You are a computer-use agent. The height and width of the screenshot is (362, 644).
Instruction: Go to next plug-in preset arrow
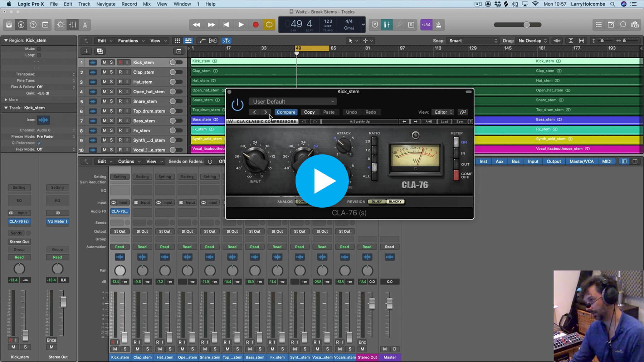[265, 112]
